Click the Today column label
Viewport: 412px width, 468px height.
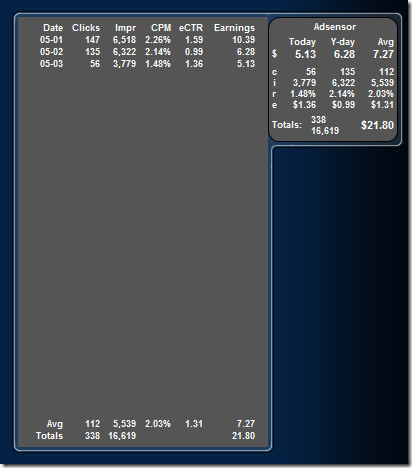point(302,42)
